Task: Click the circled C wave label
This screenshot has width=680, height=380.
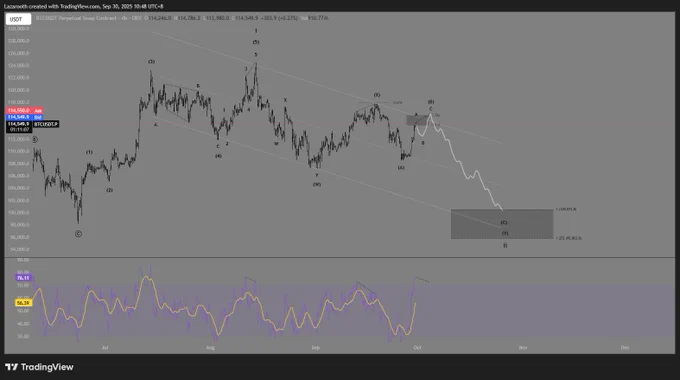Action: tap(78, 234)
